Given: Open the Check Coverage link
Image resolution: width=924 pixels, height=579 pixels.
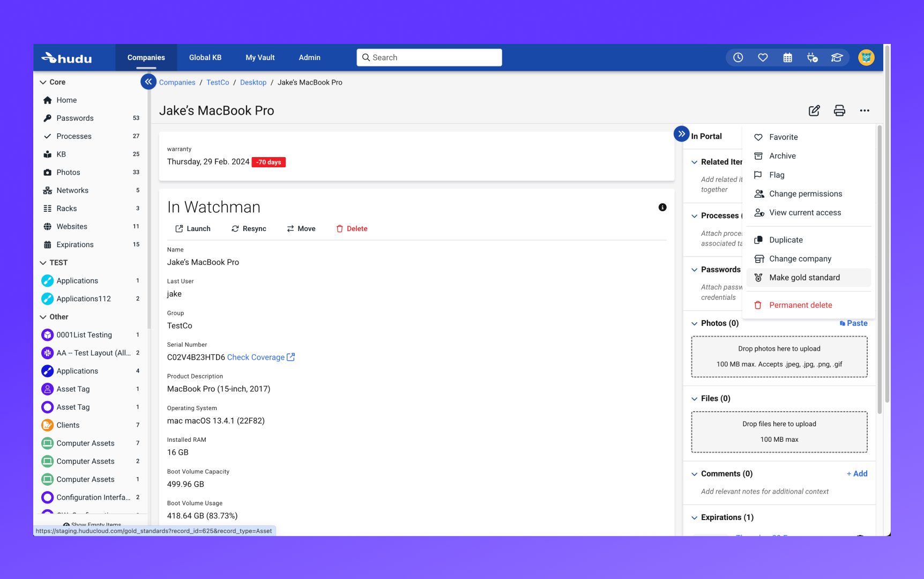Looking at the screenshot, I should pyautogui.click(x=261, y=357).
